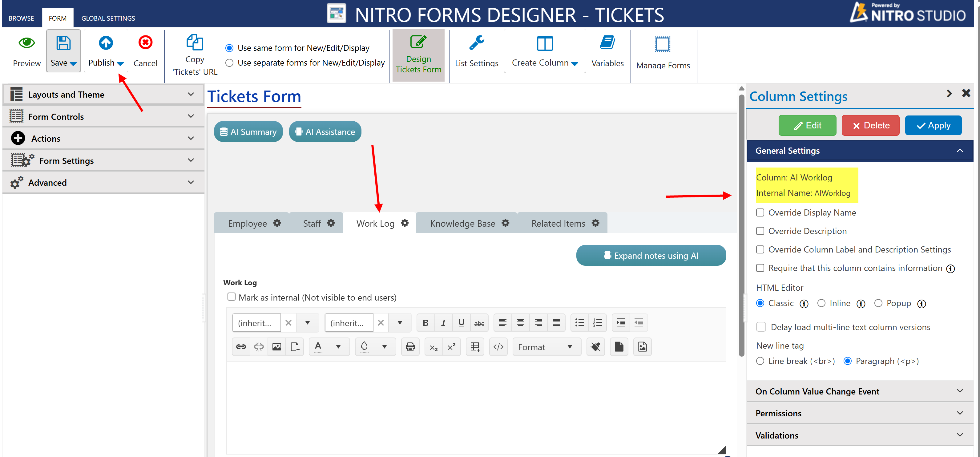Click the insert hyperlink icon
Screen dimensions: 980x457
(x=241, y=347)
